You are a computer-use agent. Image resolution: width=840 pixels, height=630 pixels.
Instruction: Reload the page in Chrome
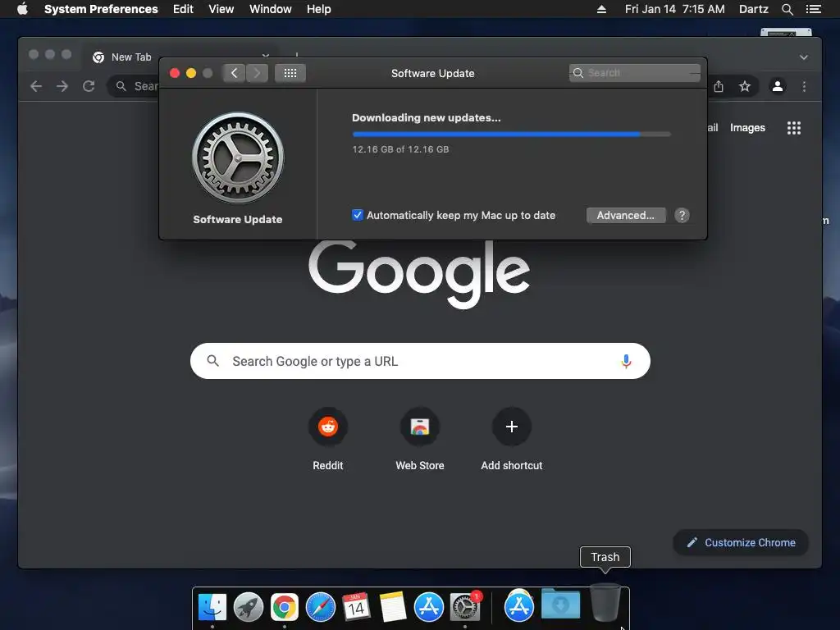[89, 86]
